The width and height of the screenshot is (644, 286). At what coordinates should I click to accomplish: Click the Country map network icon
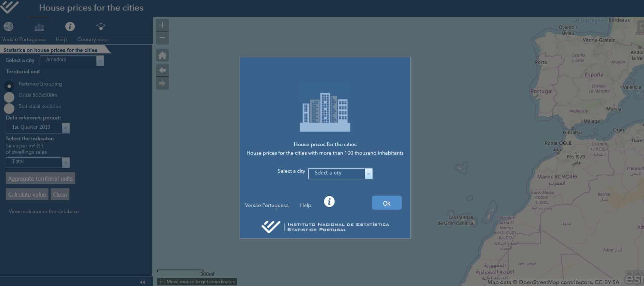101,27
